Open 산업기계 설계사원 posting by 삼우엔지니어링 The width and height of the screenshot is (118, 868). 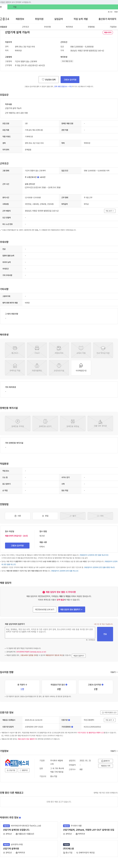(x=11, y=849)
